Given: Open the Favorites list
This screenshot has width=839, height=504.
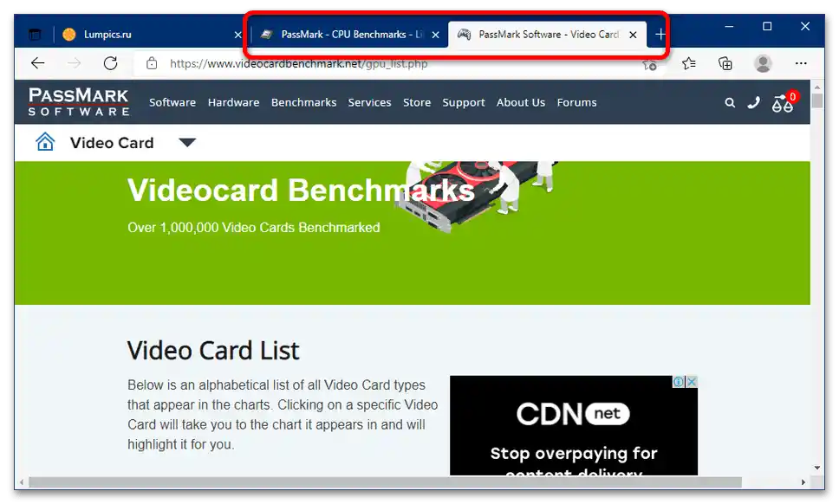Looking at the screenshot, I should [x=689, y=63].
